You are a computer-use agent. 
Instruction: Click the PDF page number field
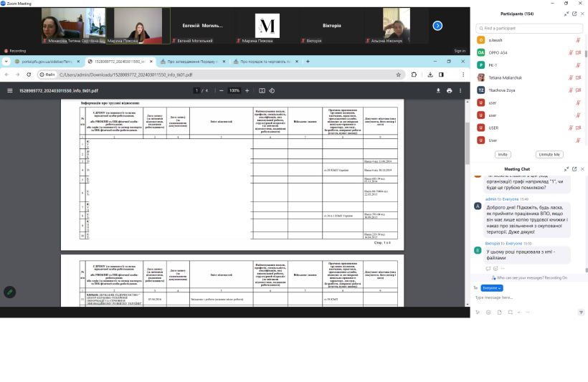pyautogui.click(x=196, y=91)
